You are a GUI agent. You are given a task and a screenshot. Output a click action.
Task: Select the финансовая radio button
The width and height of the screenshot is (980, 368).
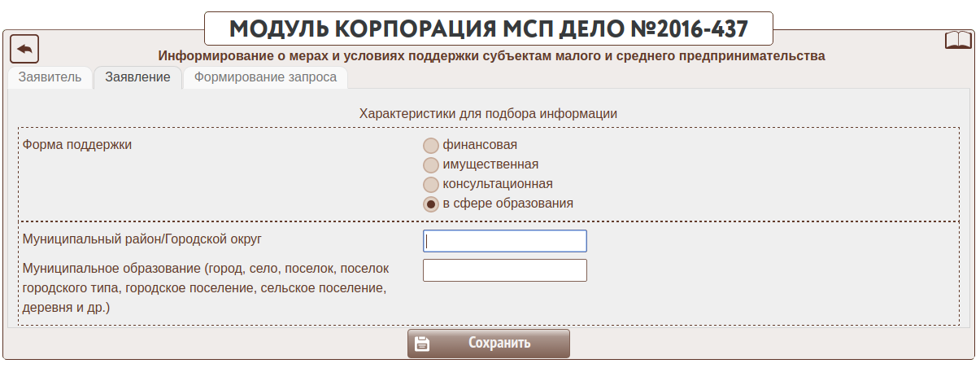(x=431, y=147)
